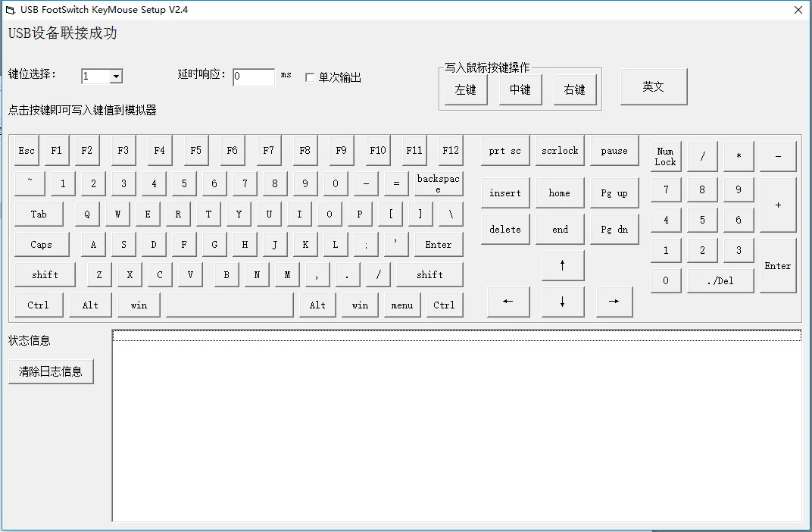
Task: Click the blank spacebar key
Action: point(230,305)
